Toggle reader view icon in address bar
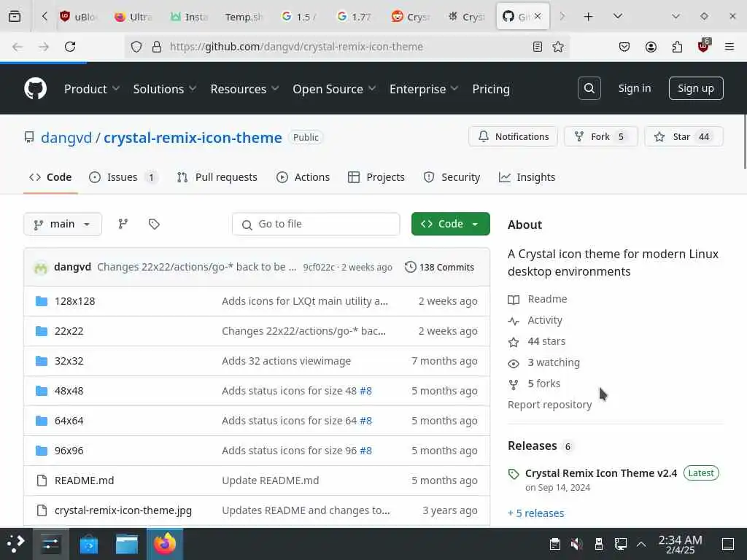The height and width of the screenshot is (560, 747). click(538, 47)
